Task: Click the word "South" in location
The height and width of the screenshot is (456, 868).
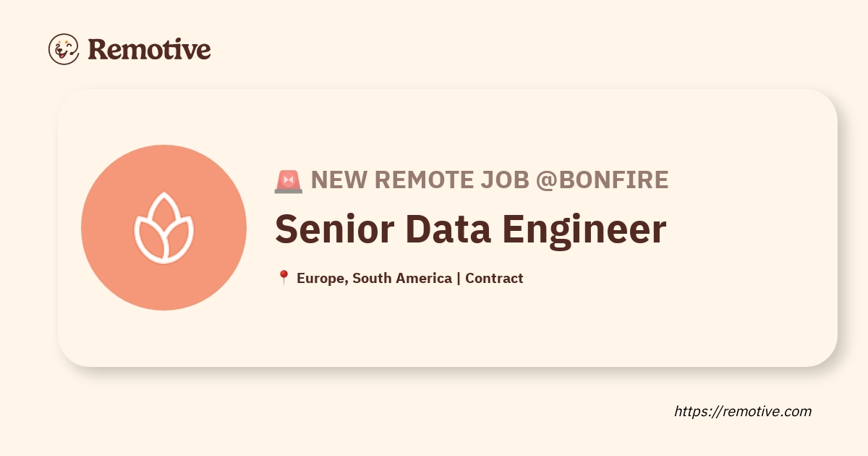Action: [x=372, y=278]
